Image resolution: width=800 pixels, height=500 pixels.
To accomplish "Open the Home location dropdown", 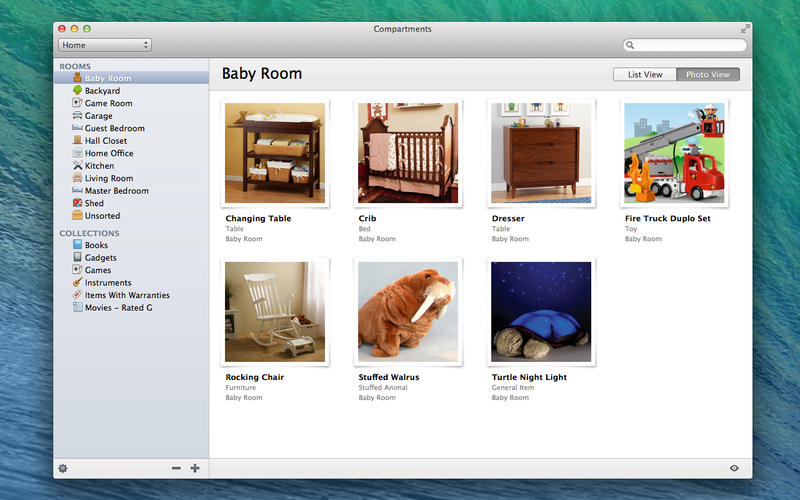I will 105,45.
